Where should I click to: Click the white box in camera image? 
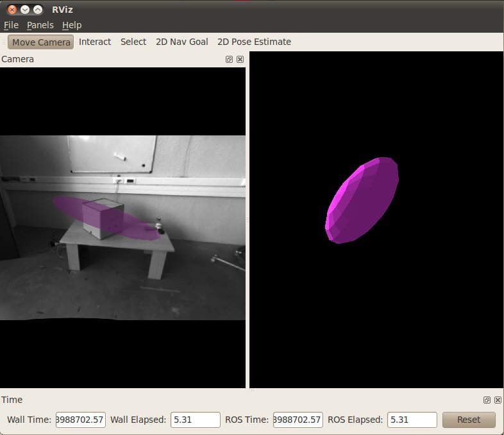(x=103, y=218)
